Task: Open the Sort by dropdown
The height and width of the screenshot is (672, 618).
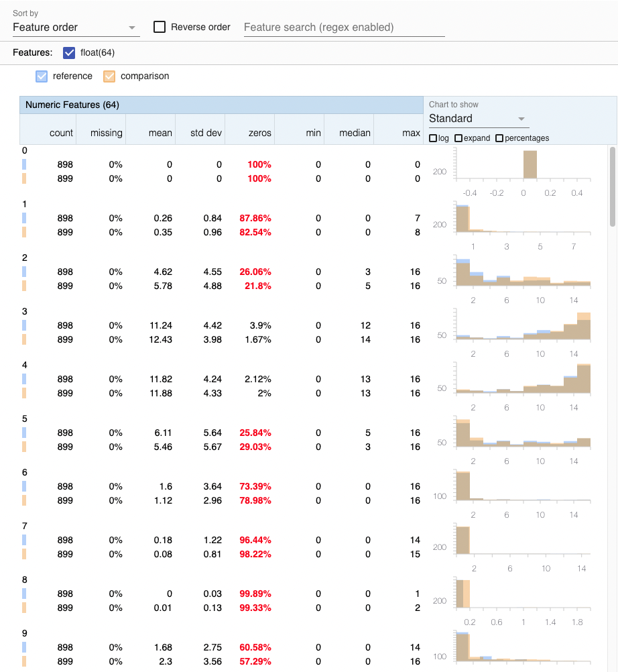Action: click(75, 27)
